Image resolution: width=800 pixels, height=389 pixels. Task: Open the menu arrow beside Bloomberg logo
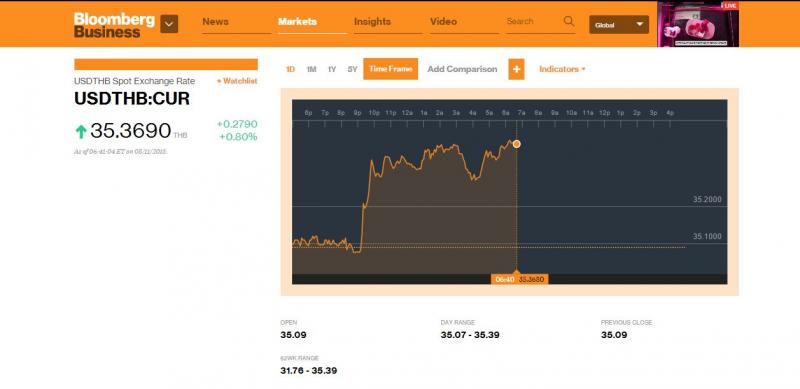169,24
